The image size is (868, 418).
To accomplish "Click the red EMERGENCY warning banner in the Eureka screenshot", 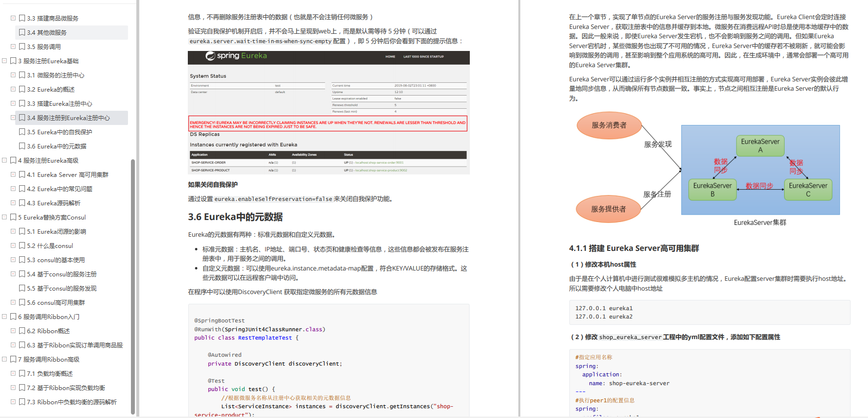I will [x=328, y=124].
